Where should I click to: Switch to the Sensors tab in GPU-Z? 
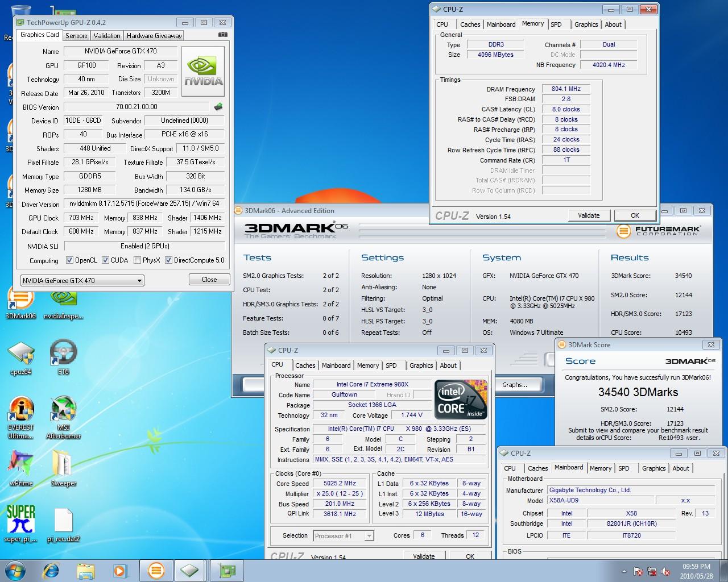(x=76, y=35)
